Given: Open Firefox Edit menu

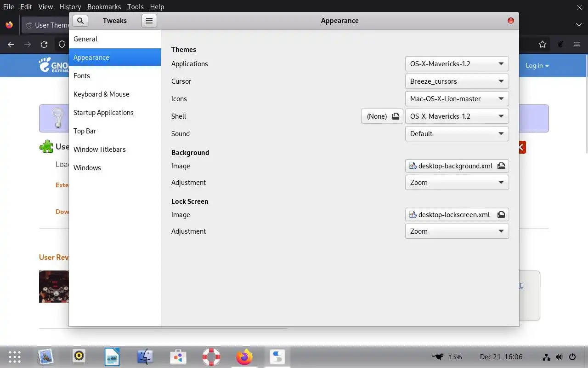Looking at the screenshot, I should 26,7.
